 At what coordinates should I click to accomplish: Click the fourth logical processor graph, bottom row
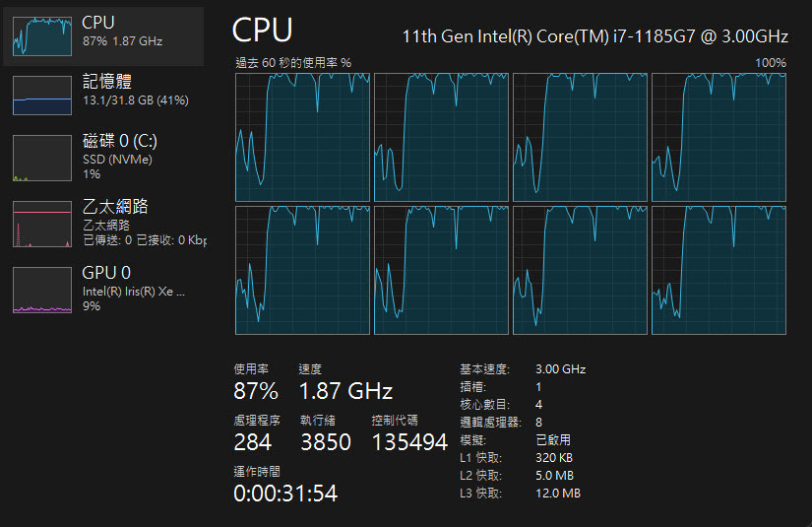coord(718,271)
